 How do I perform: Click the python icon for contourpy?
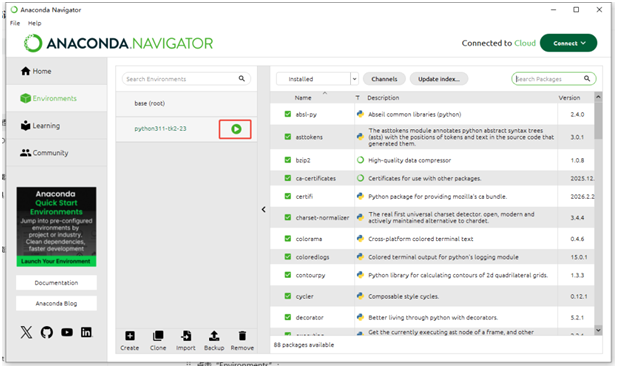(360, 275)
